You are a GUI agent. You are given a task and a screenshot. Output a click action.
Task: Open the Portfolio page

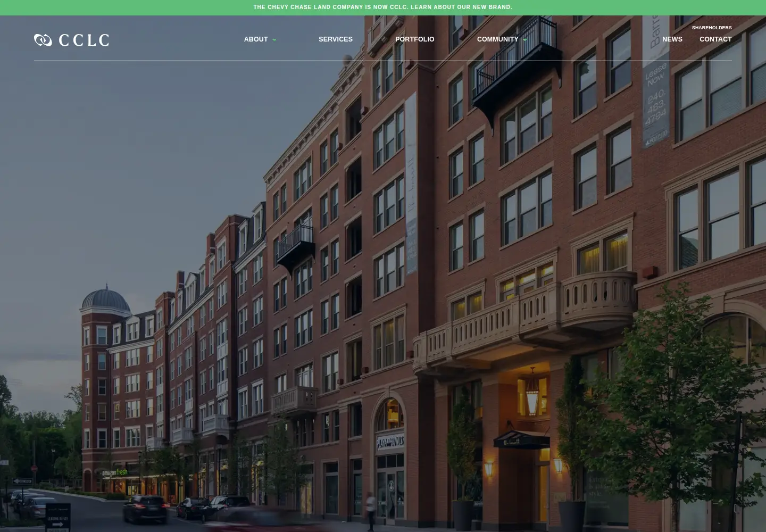[x=415, y=39]
